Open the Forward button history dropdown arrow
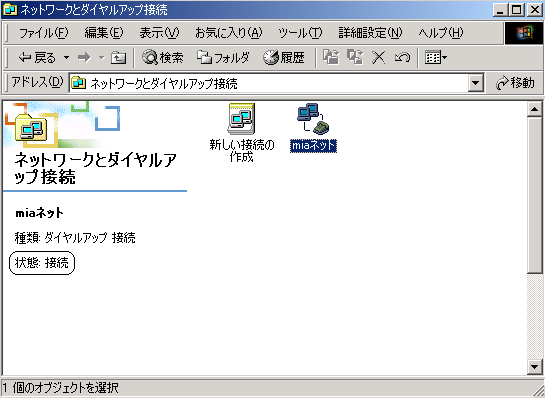Image resolution: width=545 pixels, height=398 pixels. pyautogui.click(x=101, y=57)
